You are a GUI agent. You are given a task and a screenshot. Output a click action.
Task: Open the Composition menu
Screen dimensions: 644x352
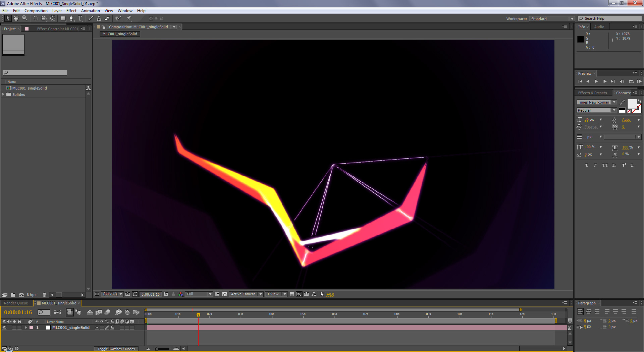tap(36, 11)
